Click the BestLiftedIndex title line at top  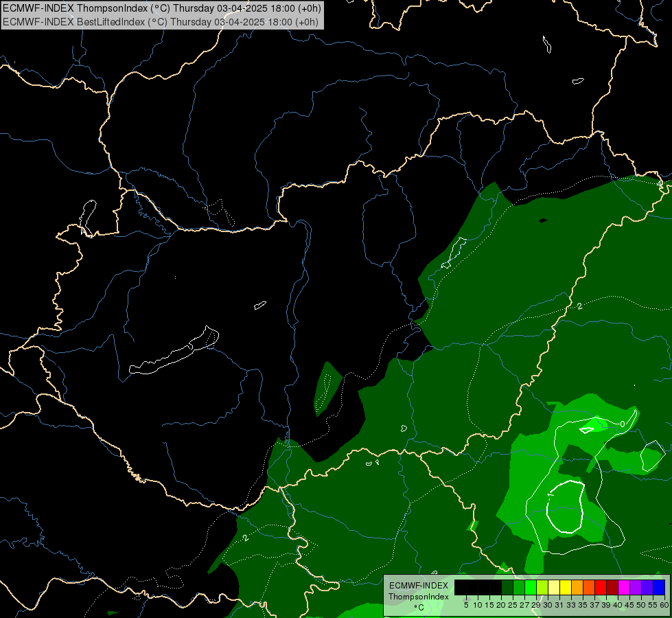(161, 22)
